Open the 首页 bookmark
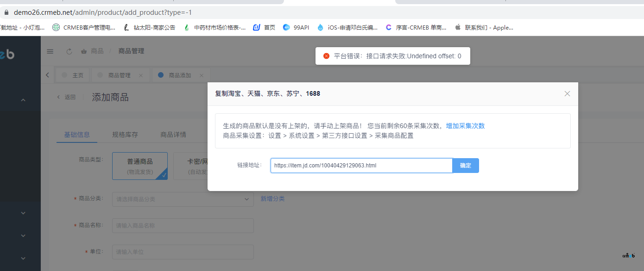 (x=264, y=27)
